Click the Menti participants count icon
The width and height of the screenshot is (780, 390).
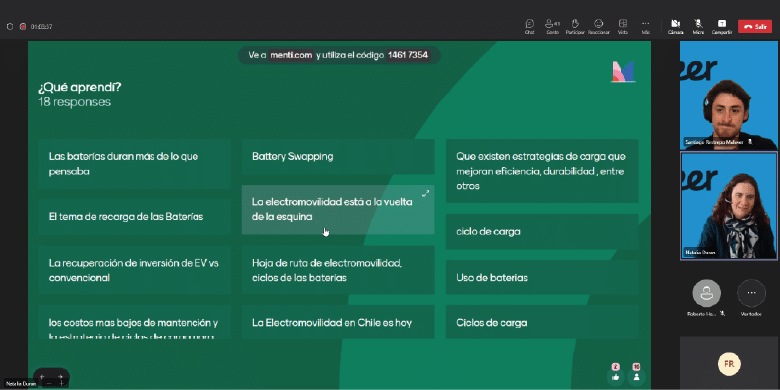[x=636, y=374]
